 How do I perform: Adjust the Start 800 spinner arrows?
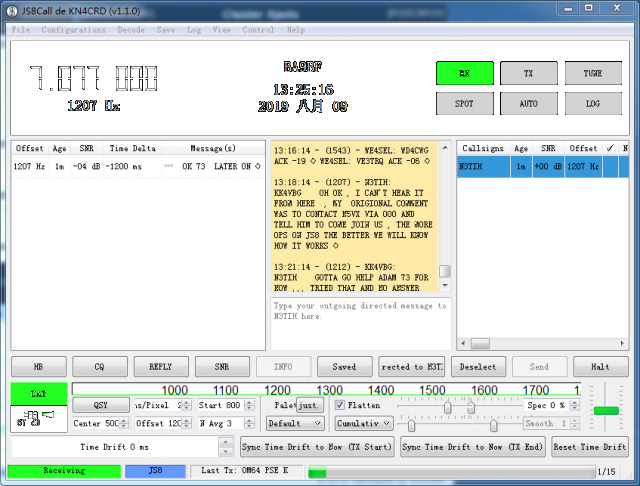[x=249, y=405]
